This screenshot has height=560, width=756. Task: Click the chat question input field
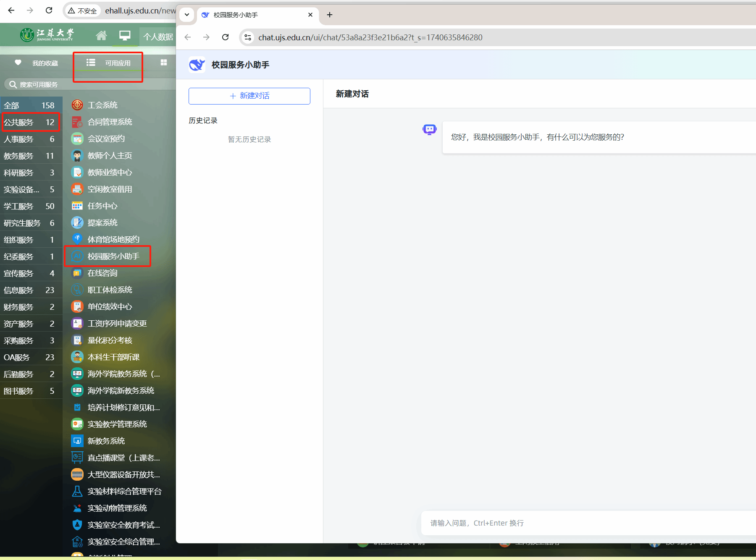click(x=588, y=523)
